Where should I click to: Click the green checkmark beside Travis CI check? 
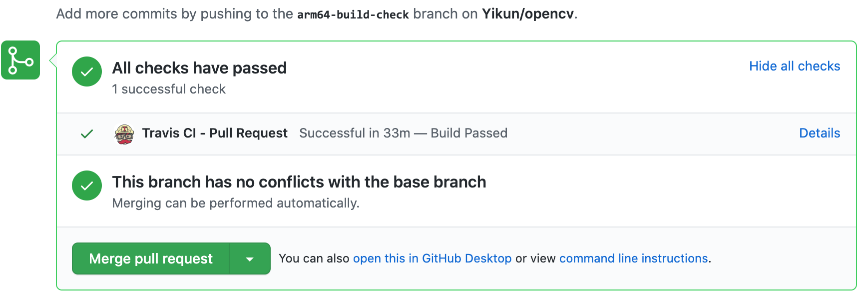87,133
